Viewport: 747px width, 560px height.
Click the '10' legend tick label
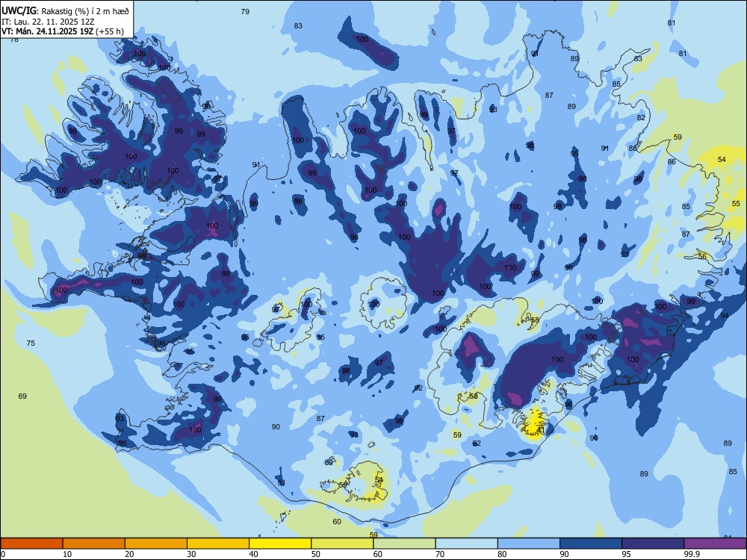68,554
